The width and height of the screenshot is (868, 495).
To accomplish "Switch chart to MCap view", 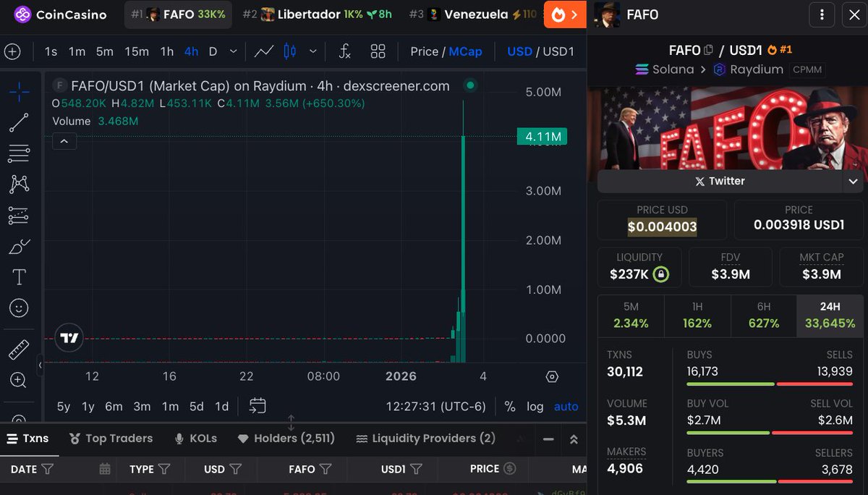I will click(x=465, y=51).
